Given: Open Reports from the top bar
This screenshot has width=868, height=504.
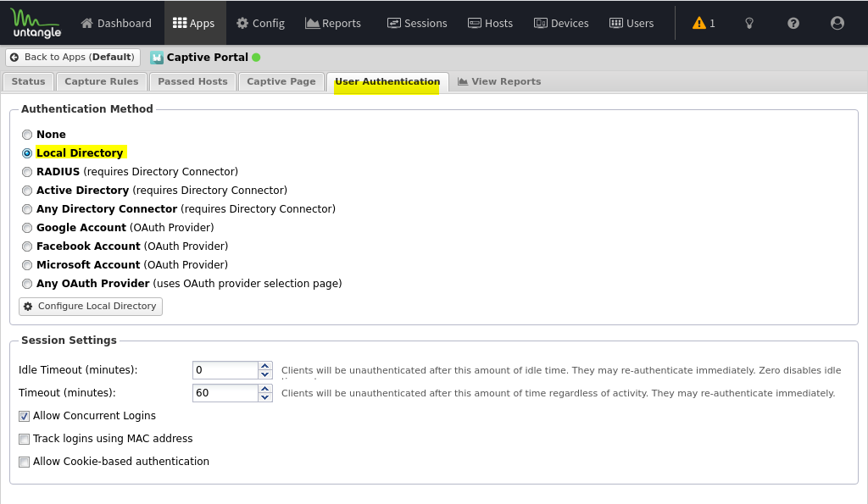Looking at the screenshot, I should pos(333,23).
